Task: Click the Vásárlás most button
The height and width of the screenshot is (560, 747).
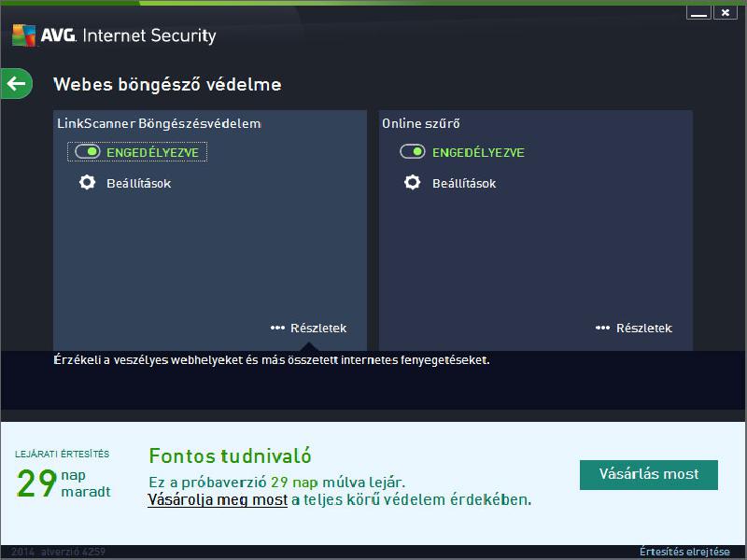Action: pyautogui.click(x=648, y=474)
